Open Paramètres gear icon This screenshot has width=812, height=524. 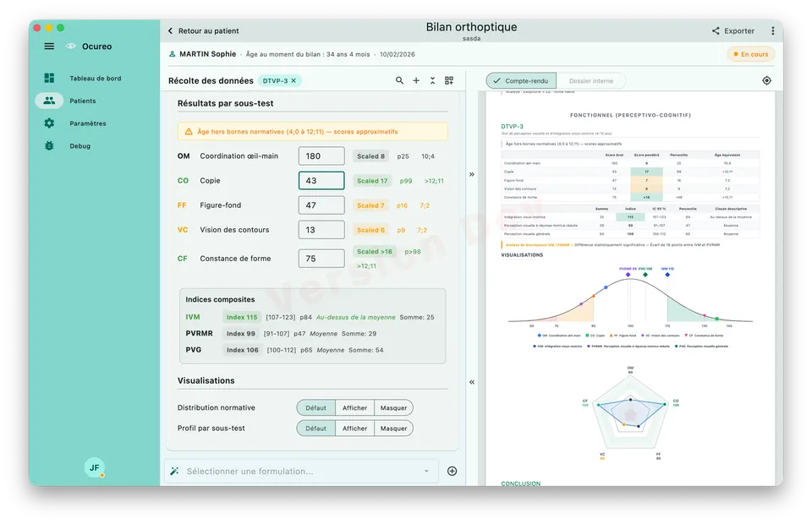tap(49, 123)
